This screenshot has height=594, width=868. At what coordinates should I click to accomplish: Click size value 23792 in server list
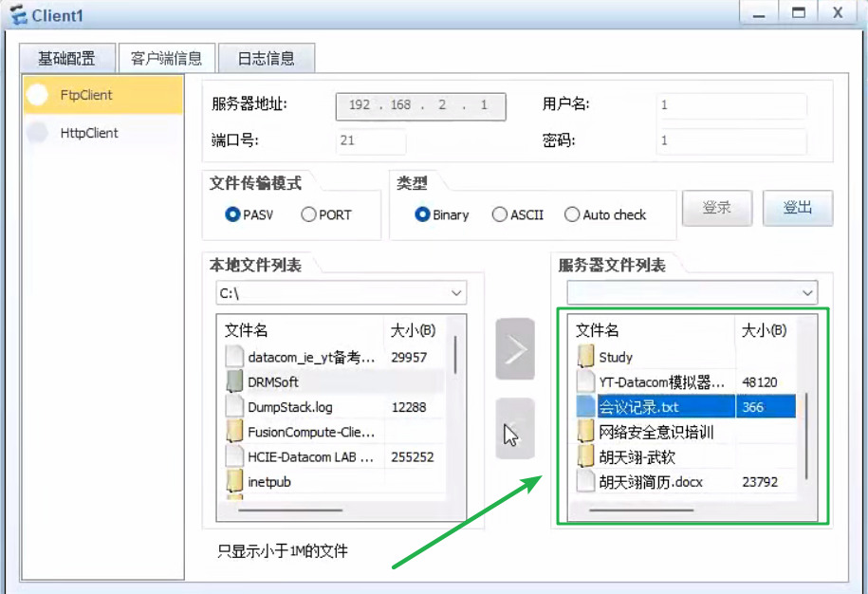tap(760, 482)
